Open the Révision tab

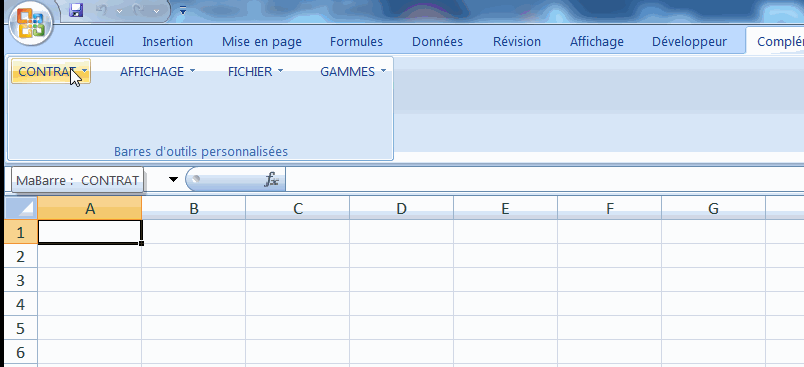[x=517, y=42]
